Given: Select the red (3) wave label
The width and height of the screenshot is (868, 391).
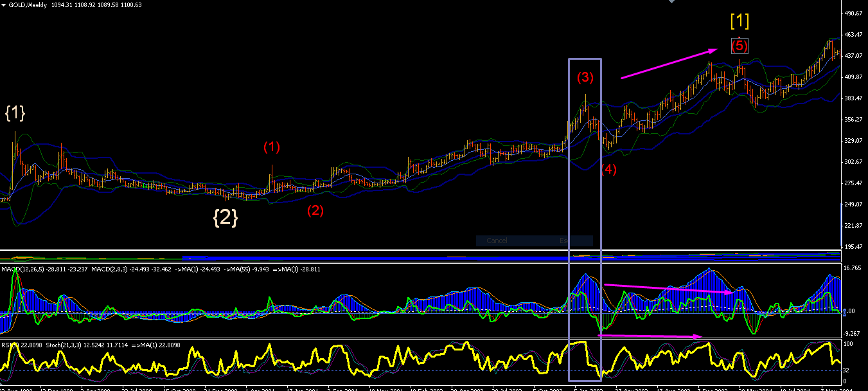Looking at the screenshot, I should [x=585, y=77].
